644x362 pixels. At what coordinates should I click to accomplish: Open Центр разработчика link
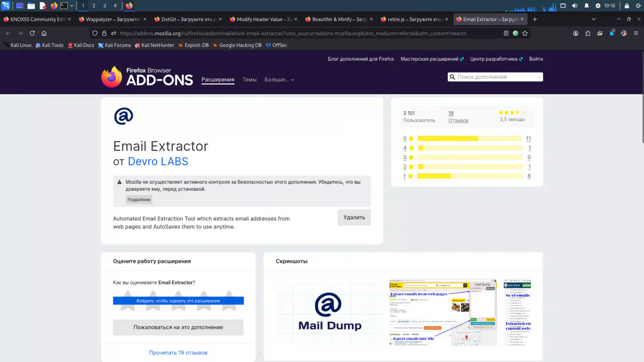[x=496, y=59]
